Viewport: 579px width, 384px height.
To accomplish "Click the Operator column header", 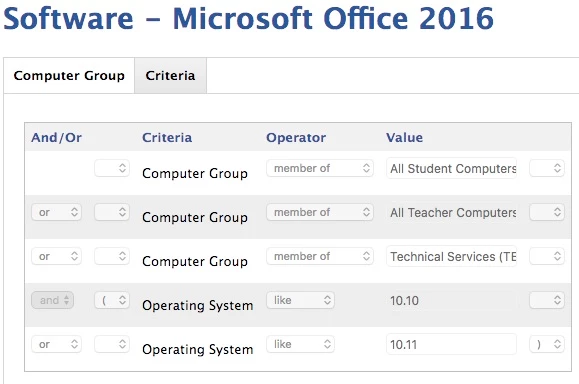I will (x=296, y=138).
